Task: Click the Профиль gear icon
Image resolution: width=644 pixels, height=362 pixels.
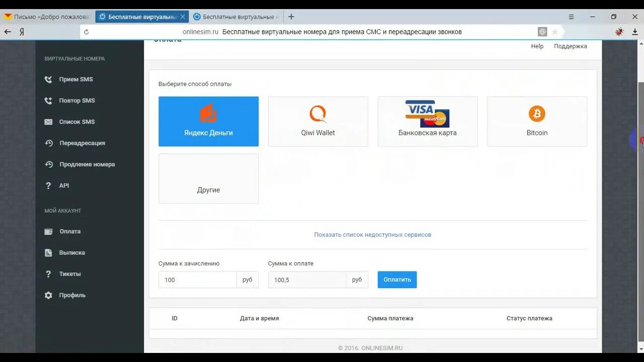Action: point(48,295)
